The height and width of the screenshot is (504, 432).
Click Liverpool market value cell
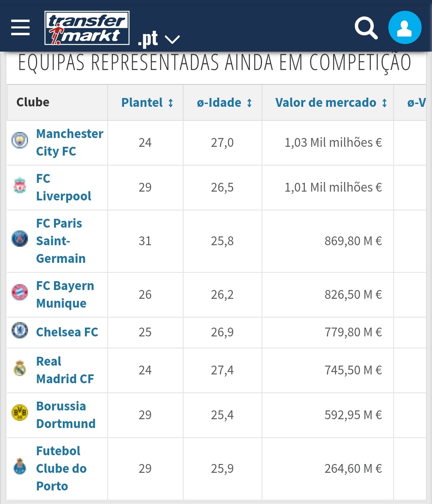pos(333,187)
